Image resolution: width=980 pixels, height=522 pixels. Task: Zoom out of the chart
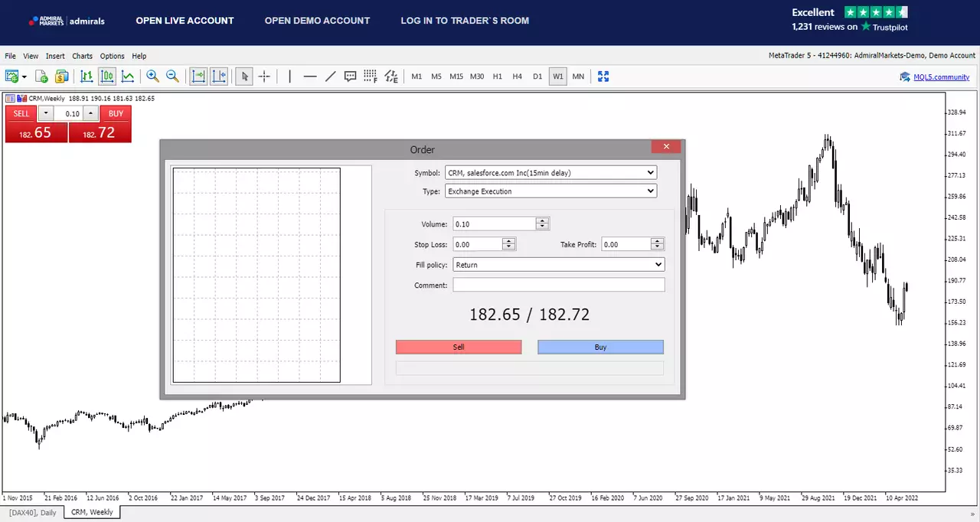pos(172,76)
